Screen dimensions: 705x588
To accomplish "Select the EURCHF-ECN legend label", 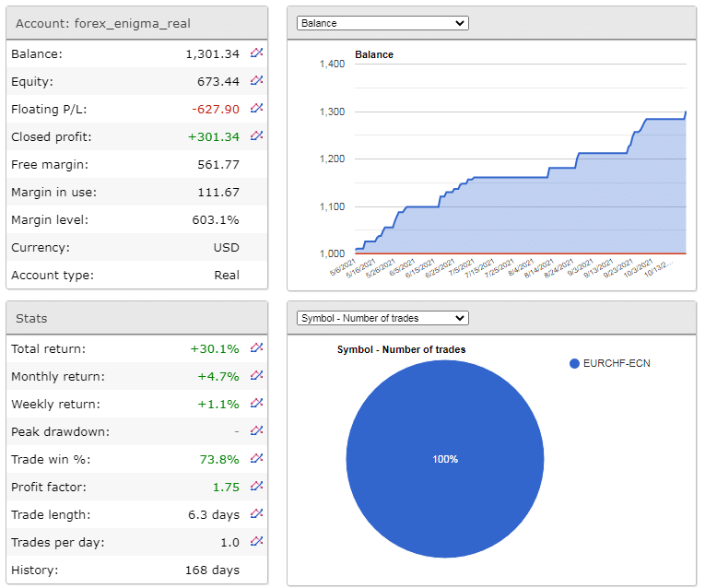I will 617,363.
